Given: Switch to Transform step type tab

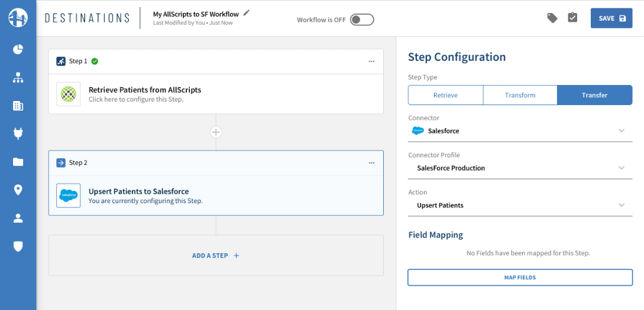Looking at the screenshot, I should 520,95.
